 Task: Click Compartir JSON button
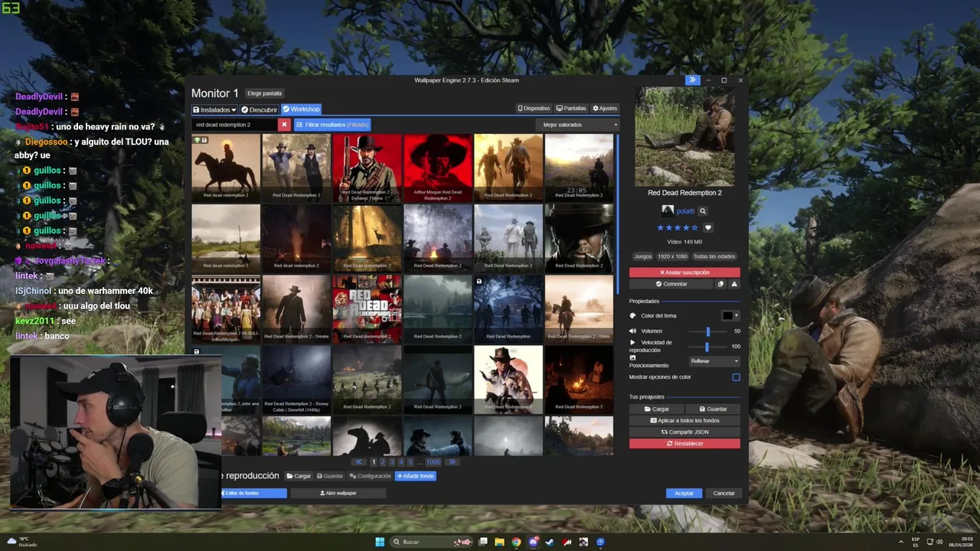coord(684,432)
